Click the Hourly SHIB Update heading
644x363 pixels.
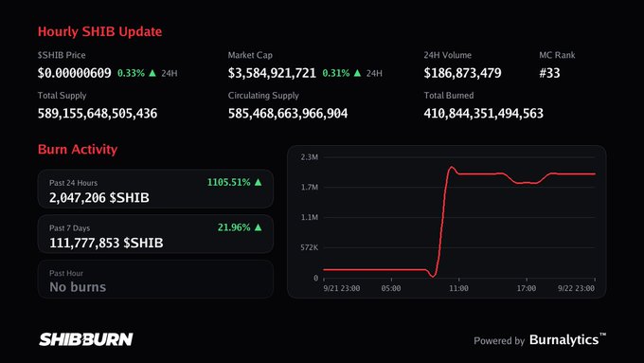(x=99, y=31)
